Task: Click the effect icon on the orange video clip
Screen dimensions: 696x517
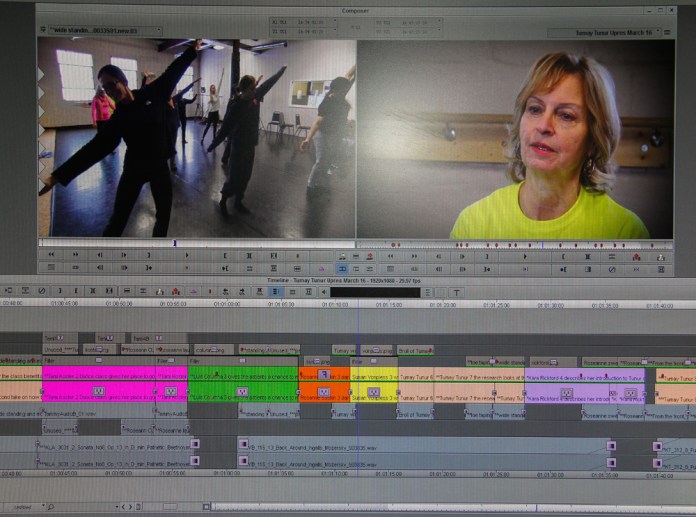Action: point(324,391)
